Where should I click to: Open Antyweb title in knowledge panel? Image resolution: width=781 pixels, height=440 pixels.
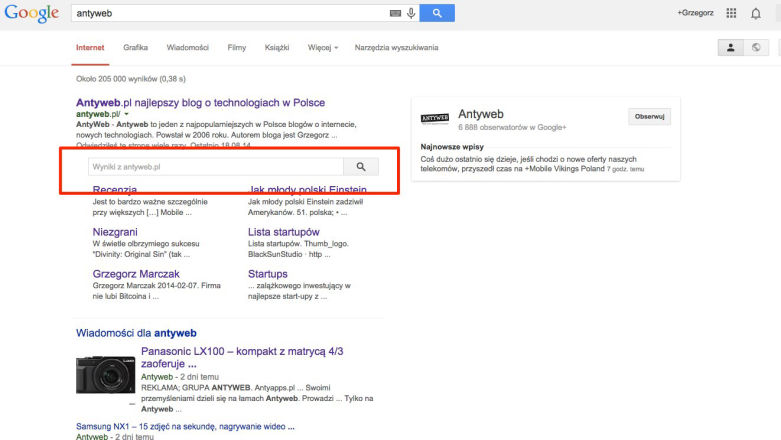pyautogui.click(x=481, y=114)
